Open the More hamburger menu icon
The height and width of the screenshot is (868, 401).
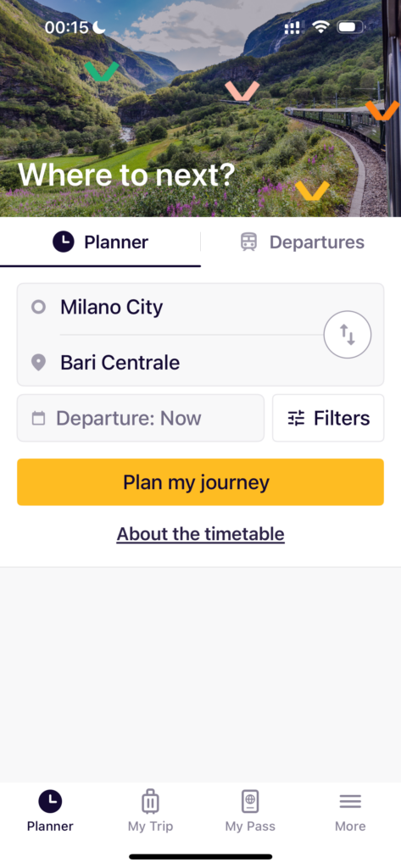coord(350,801)
